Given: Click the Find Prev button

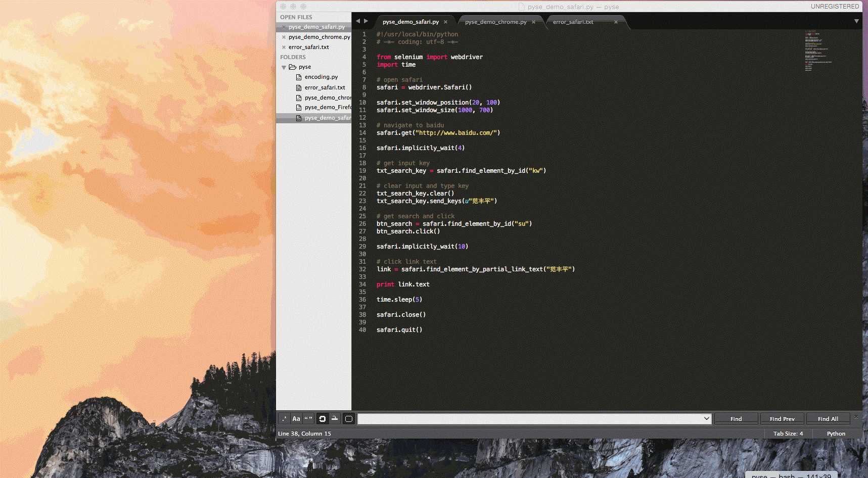Looking at the screenshot, I should tap(782, 419).
